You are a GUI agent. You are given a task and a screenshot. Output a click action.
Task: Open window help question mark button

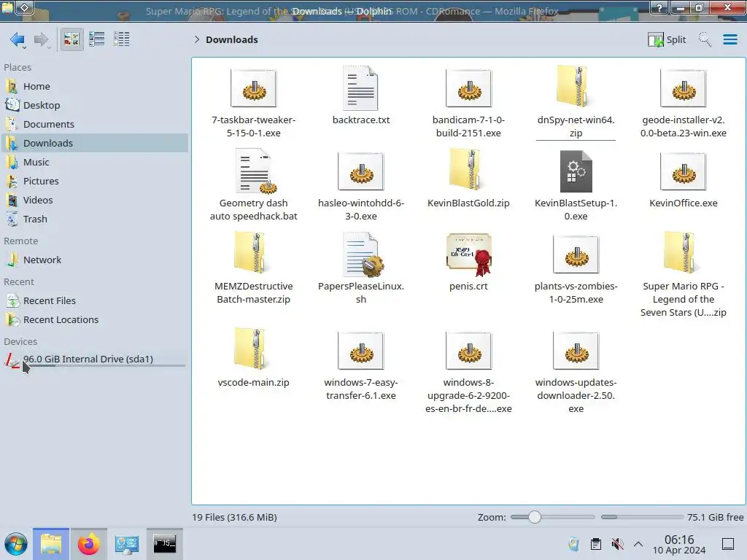(x=659, y=7)
